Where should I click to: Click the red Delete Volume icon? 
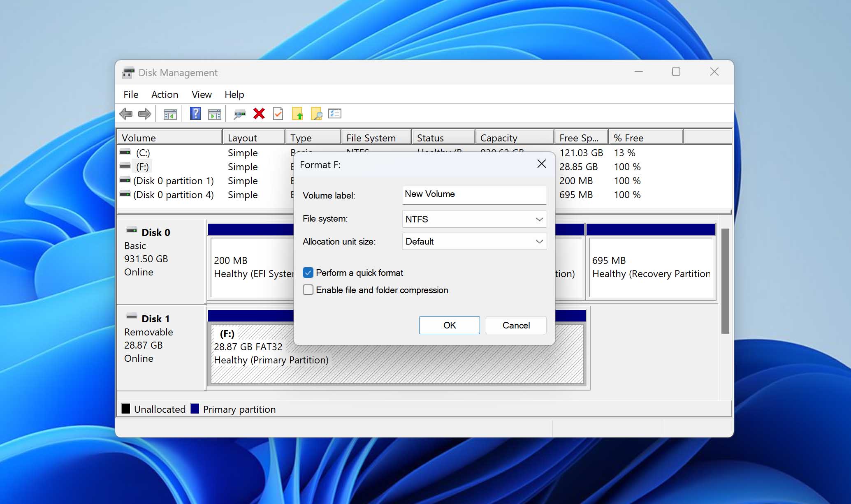coord(259,113)
